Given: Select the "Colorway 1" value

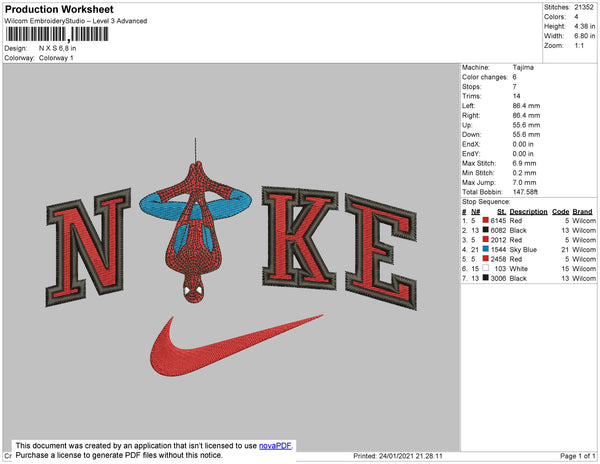Looking at the screenshot, I should pyautogui.click(x=56, y=58).
